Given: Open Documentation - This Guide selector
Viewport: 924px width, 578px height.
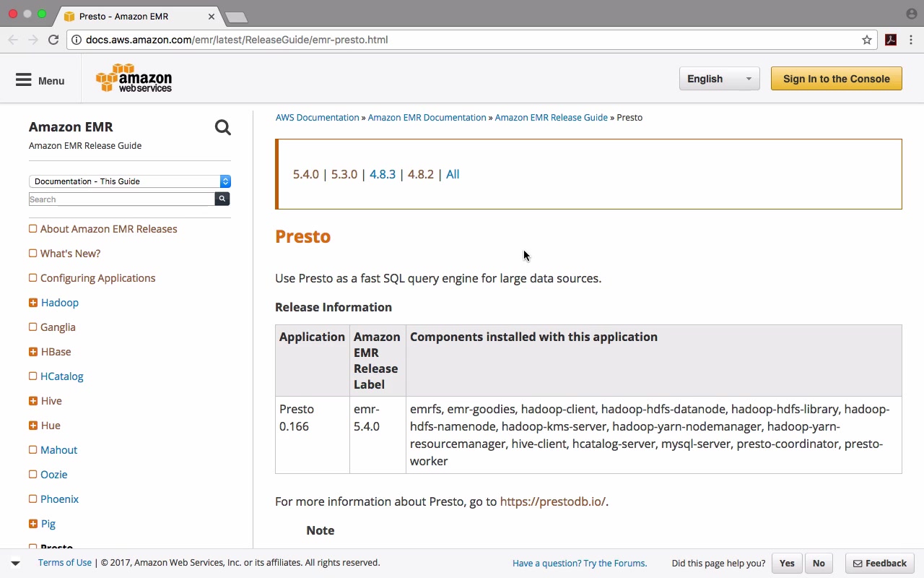Looking at the screenshot, I should click(x=130, y=181).
